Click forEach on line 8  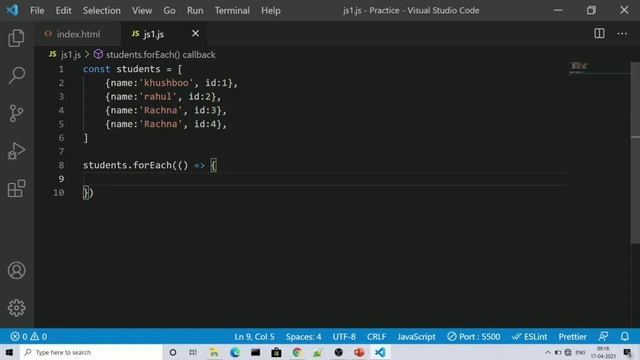(152, 165)
